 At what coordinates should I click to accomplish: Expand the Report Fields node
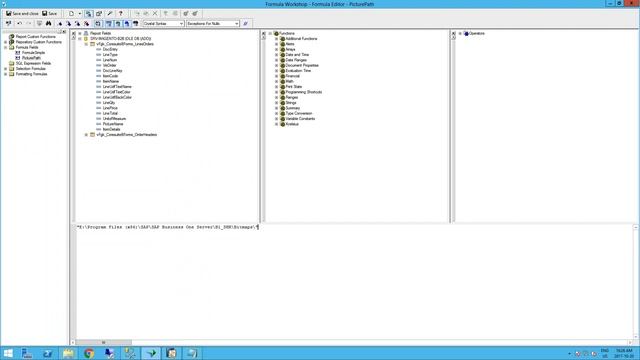click(x=80, y=33)
